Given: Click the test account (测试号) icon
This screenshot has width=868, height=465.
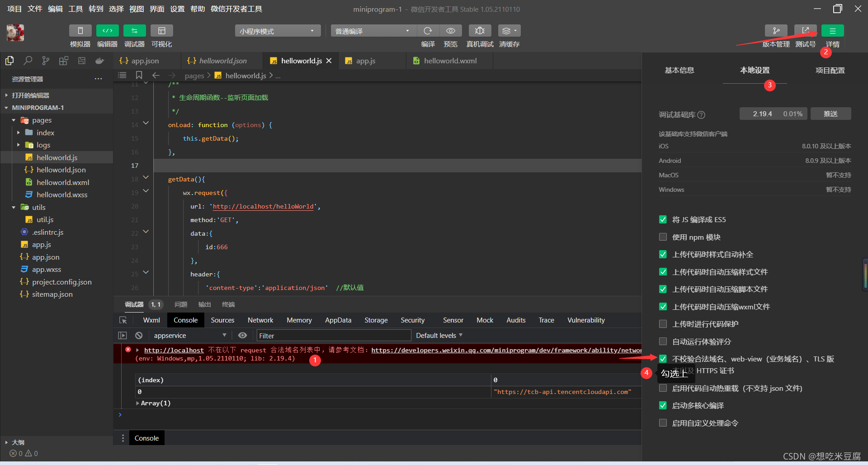Looking at the screenshot, I should coord(805,31).
